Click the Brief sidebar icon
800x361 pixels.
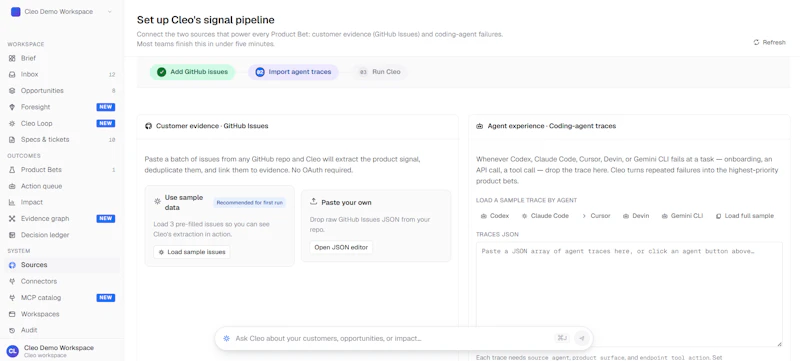tap(12, 58)
